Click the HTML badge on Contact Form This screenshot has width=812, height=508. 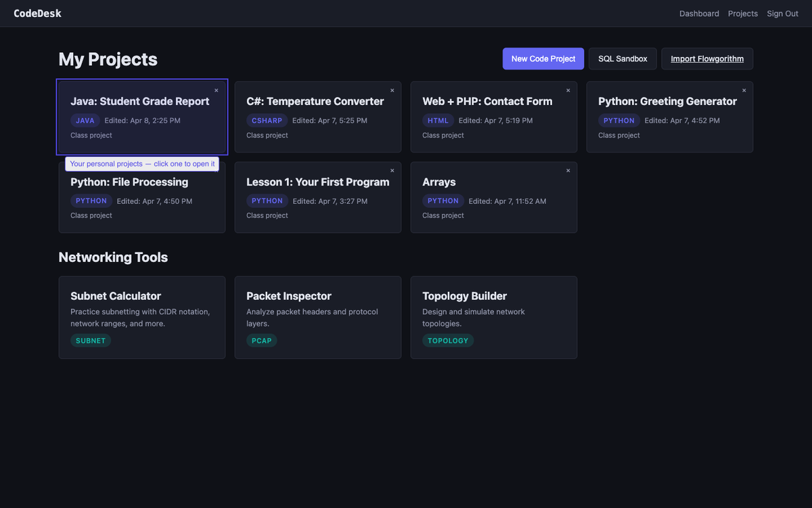tap(438, 120)
